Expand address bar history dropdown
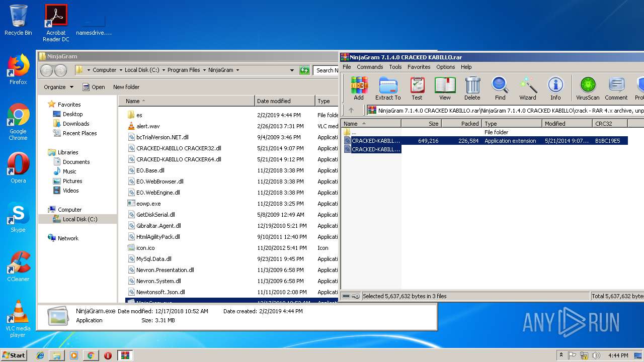 (292, 70)
